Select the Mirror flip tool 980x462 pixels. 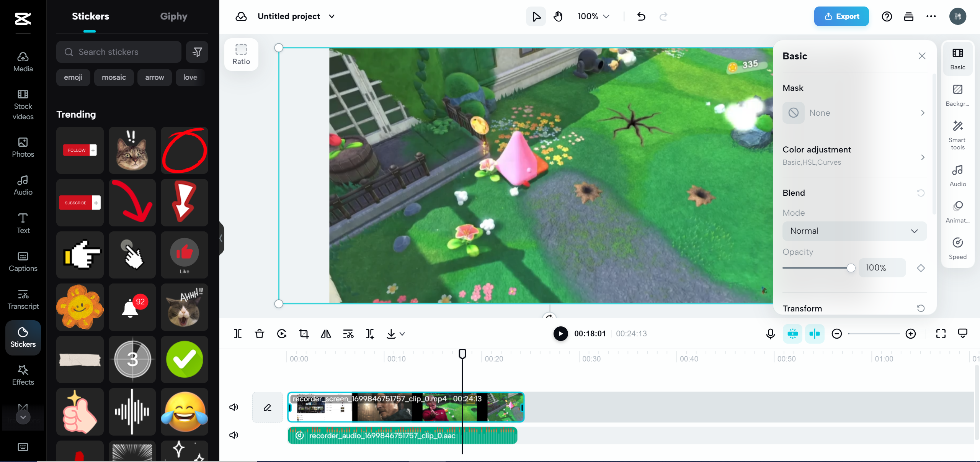325,334
